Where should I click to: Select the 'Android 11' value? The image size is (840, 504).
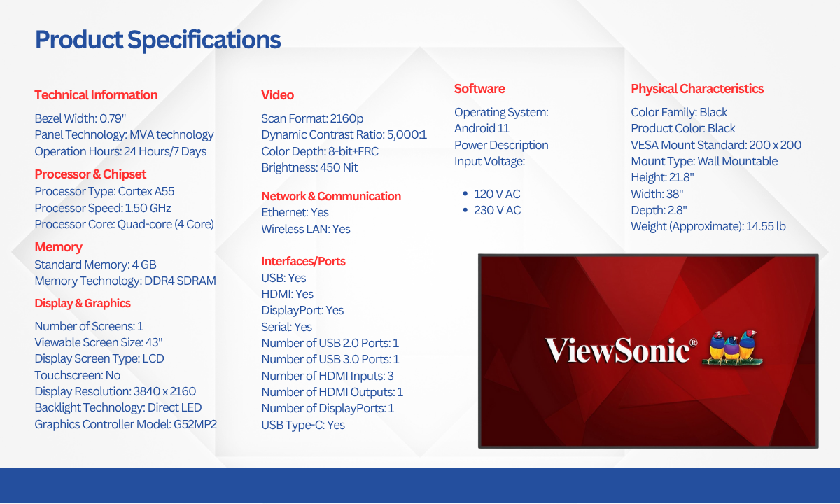tap(482, 128)
